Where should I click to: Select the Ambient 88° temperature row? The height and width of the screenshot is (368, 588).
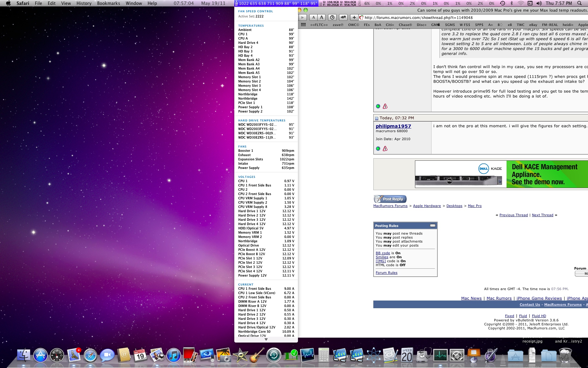(x=266, y=30)
